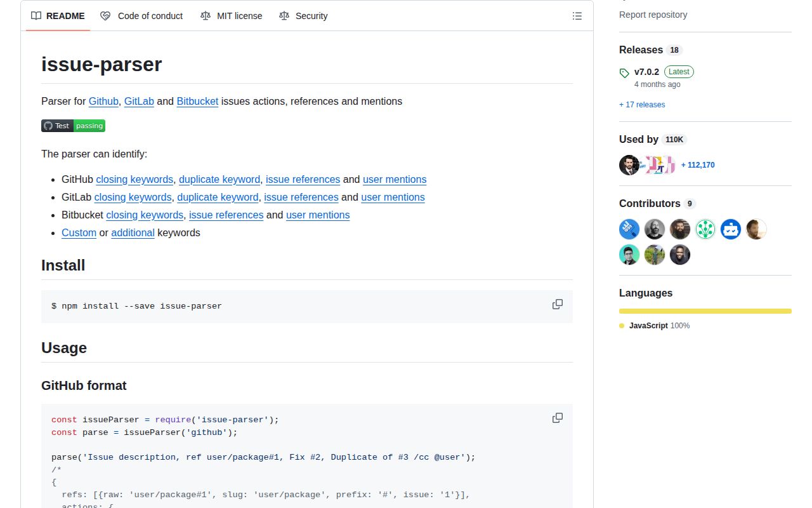Open the Custom keywords link
Viewport: 812px width, 508px height.
tap(79, 232)
